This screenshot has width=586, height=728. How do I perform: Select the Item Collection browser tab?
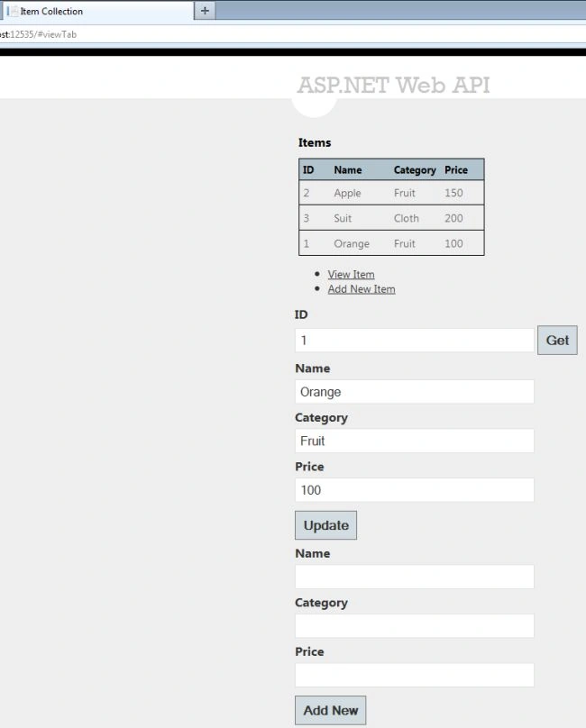(97, 11)
